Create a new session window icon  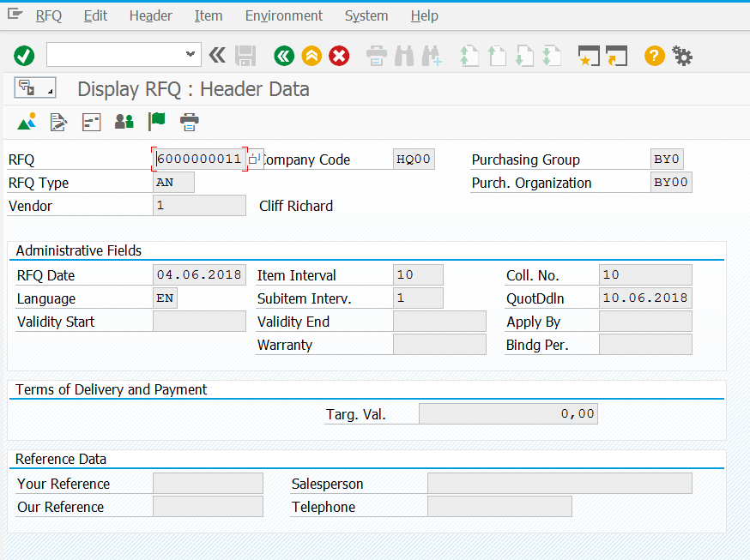[x=589, y=56]
